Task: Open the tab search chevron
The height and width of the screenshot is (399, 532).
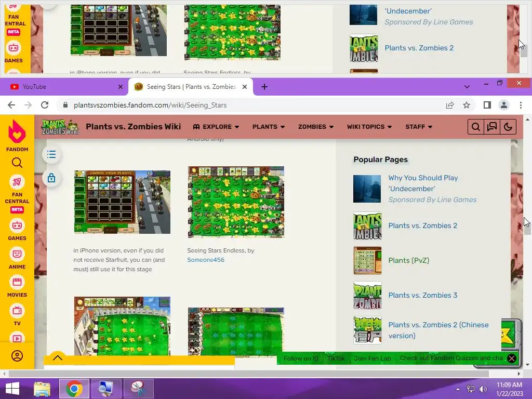Action: coord(467,87)
